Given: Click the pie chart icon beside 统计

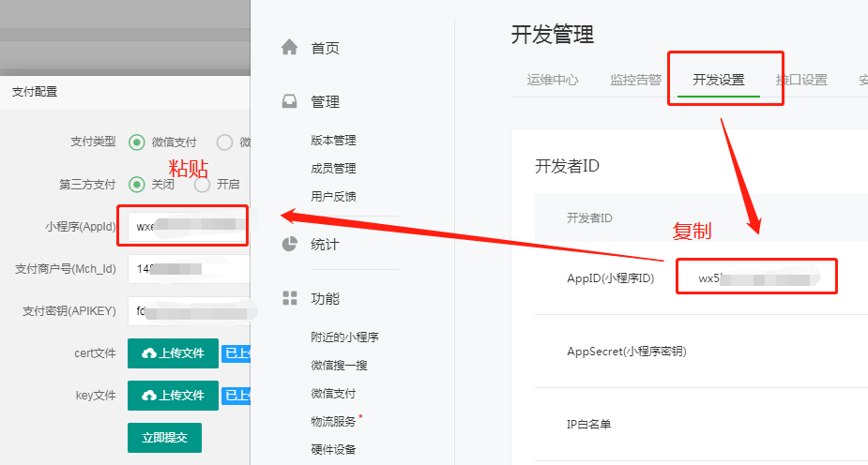Looking at the screenshot, I should click(x=290, y=244).
